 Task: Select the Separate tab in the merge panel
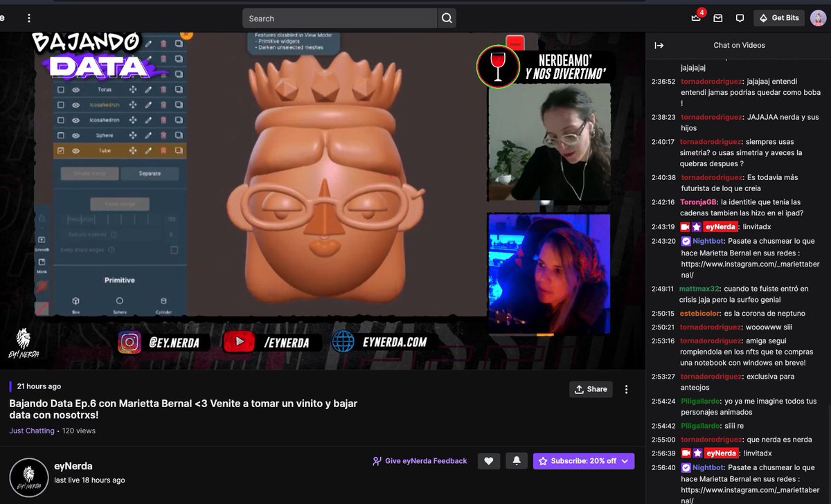tap(150, 173)
